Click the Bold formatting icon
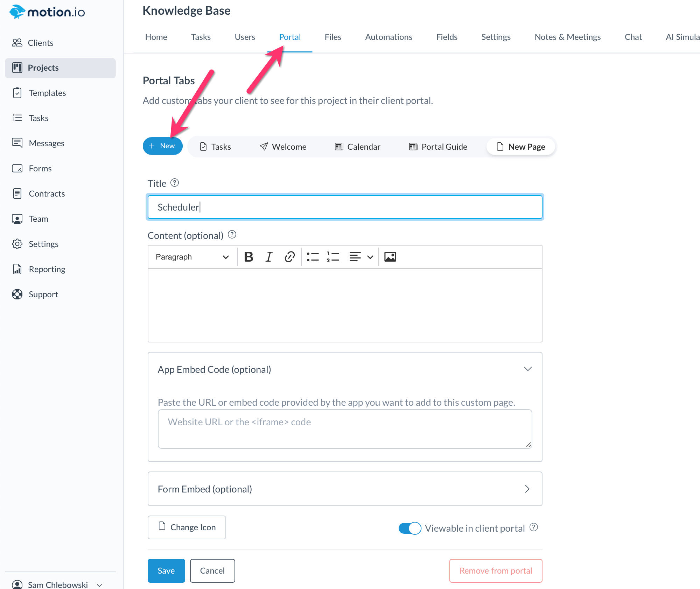This screenshot has height=589, width=700. coord(248,257)
